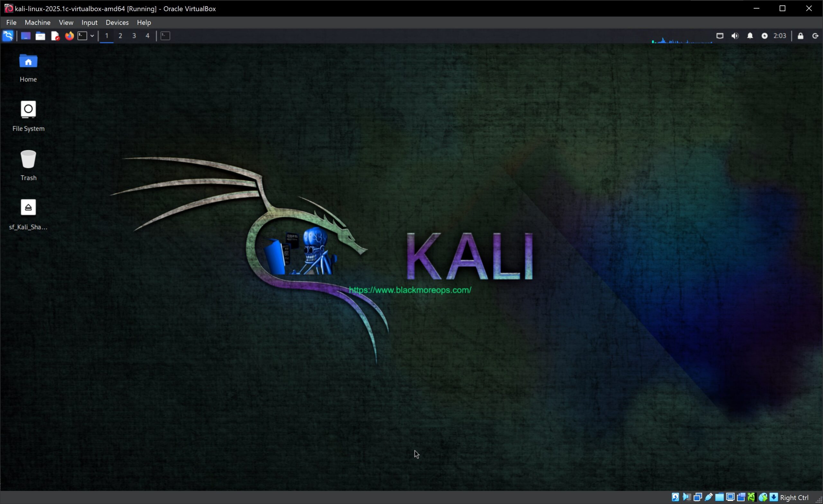Click the USB devices status icon
This screenshot has height=504, width=823.
(709, 497)
